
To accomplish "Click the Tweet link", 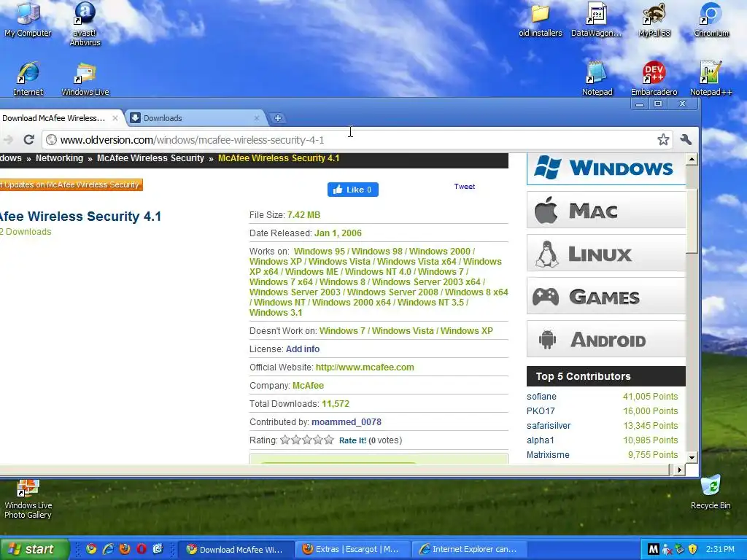I will tap(465, 186).
